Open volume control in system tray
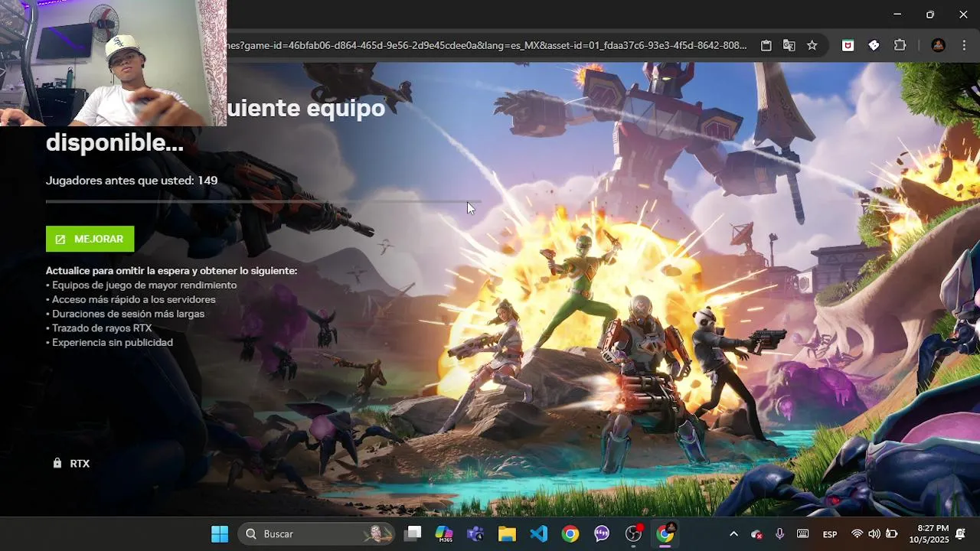The image size is (980, 551). click(x=874, y=534)
